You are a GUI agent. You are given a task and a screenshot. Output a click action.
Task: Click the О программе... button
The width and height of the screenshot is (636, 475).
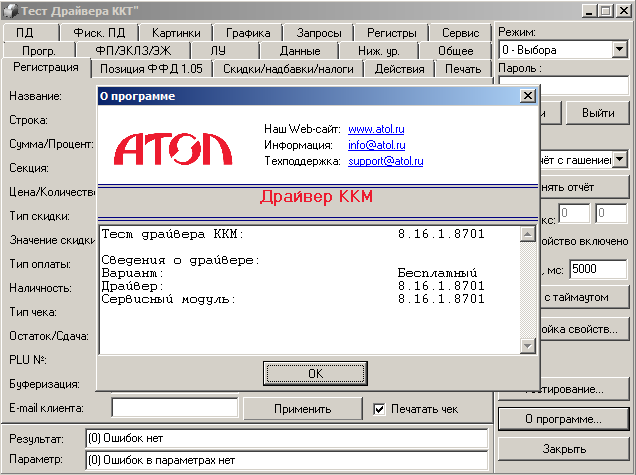563,419
